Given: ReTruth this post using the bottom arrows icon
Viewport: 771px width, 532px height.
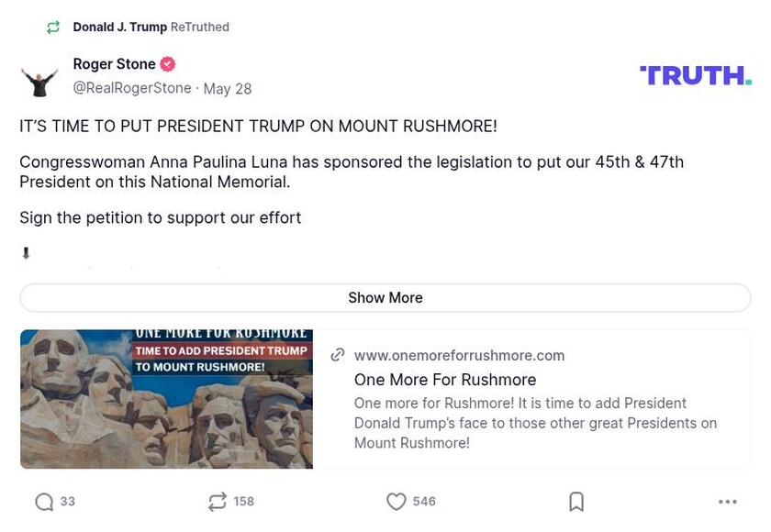Looking at the screenshot, I should coord(218,502).
